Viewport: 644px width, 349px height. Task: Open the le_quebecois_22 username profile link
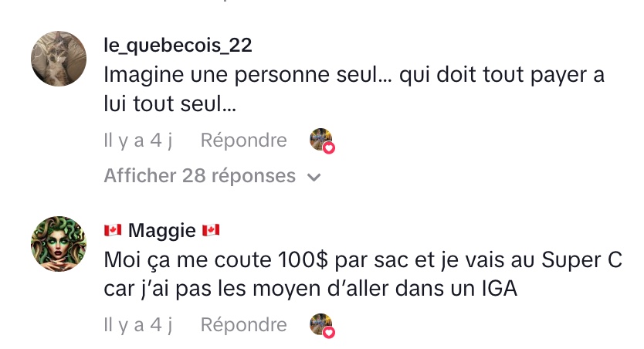pyautogui.click(x=178, y=46)
